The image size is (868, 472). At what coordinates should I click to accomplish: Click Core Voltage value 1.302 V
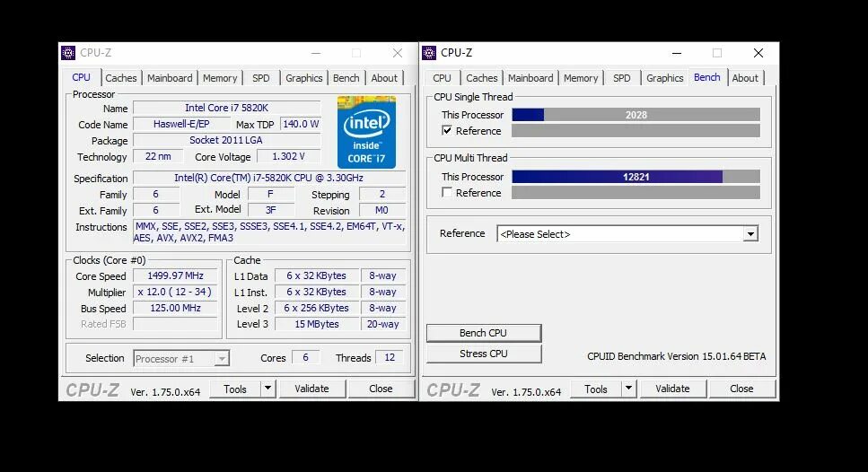(288, 157)
